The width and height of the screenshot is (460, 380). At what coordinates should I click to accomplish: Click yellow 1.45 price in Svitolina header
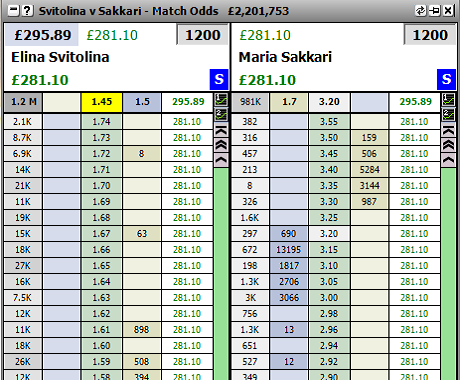(x=102, y=102)
